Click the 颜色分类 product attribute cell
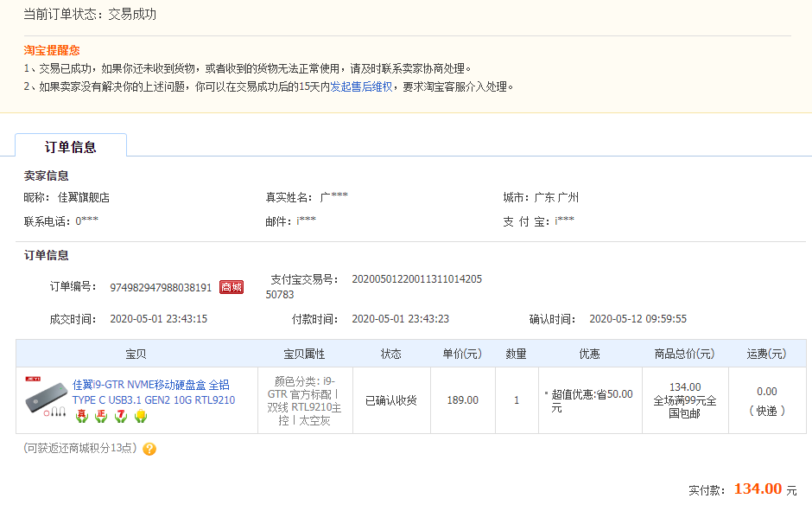The width and height of the screenshot is (812, 511). 304,400
